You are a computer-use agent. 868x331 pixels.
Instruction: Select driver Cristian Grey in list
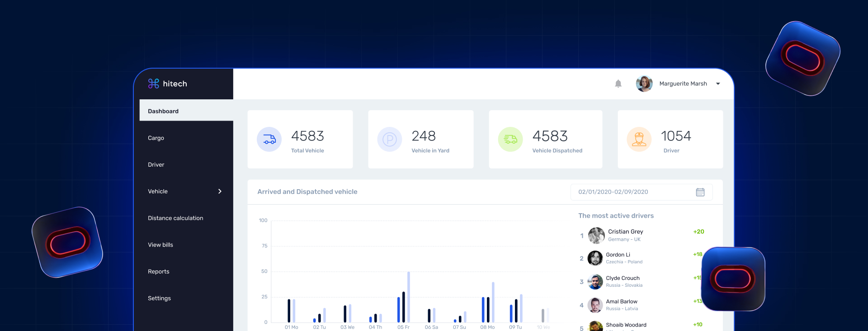[x=625, y=232]
